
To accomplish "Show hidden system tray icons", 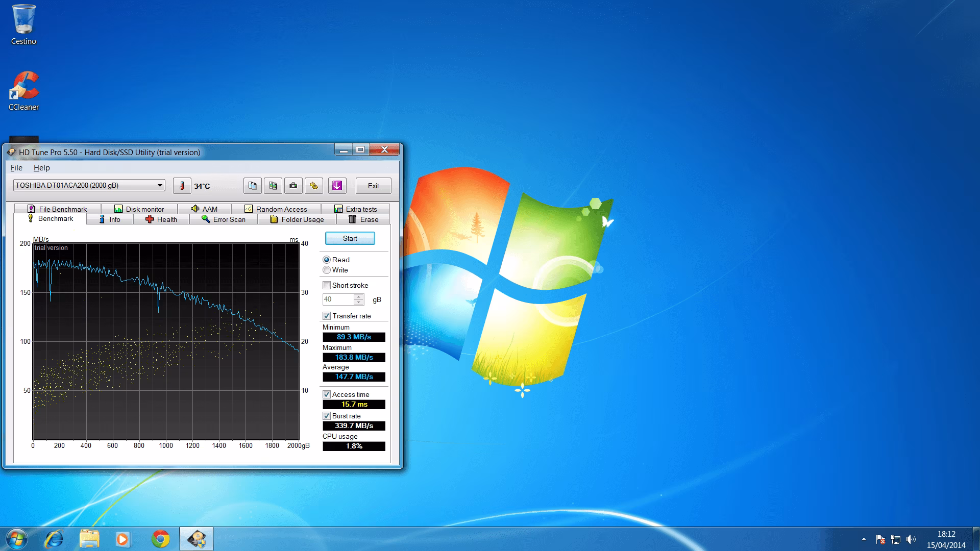I will click(864, 539).
